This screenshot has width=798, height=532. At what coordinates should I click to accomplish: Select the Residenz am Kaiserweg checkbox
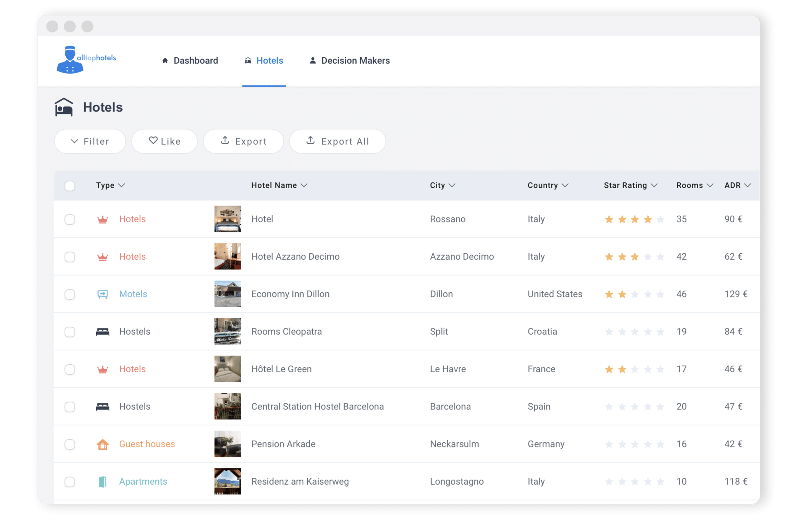[70, 482]
